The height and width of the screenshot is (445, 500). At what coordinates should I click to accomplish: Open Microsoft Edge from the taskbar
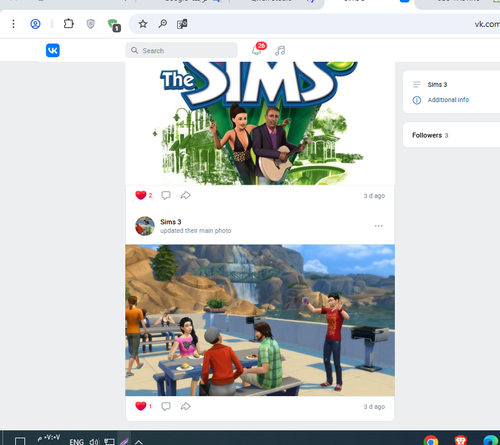(x=491, y=441)
